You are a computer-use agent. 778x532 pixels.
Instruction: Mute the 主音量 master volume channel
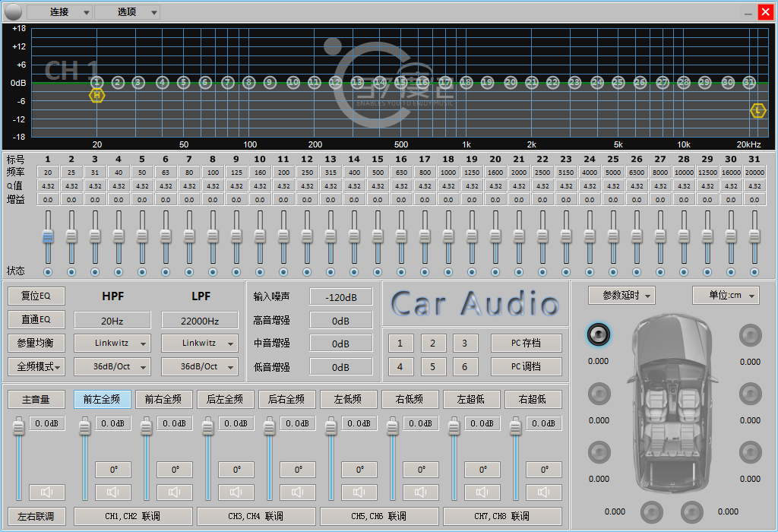(x=47, y=492)
